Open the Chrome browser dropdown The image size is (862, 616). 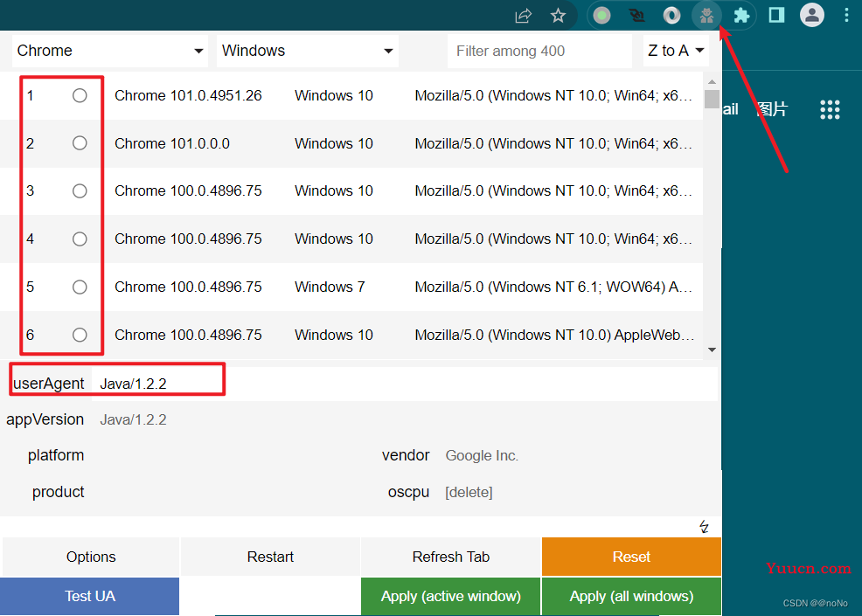pos(110,51)
